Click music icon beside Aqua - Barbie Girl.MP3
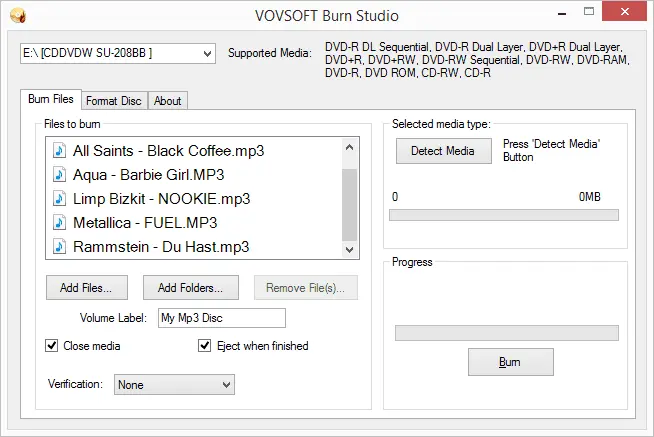This screenshot has height=437, width=654. click(59, 174)
